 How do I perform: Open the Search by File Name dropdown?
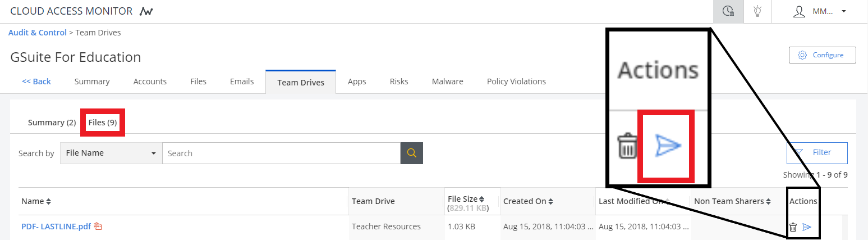111,153
